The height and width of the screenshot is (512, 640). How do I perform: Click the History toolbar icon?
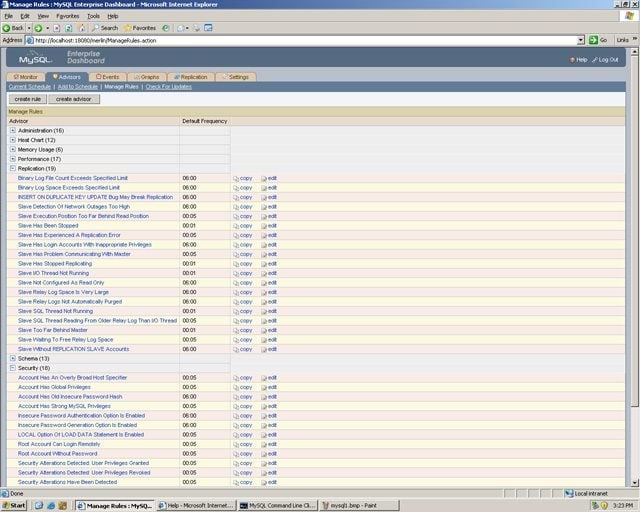pyautogui.click(x=165, y=28)
